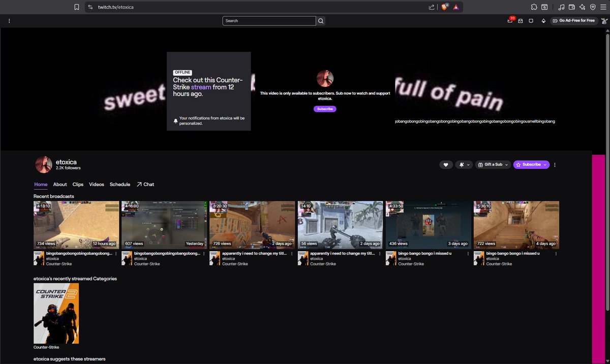The image size is (610, 364).
Task: Open the Counter-Strike 2 category box art
Action: (x=56, y=313)
